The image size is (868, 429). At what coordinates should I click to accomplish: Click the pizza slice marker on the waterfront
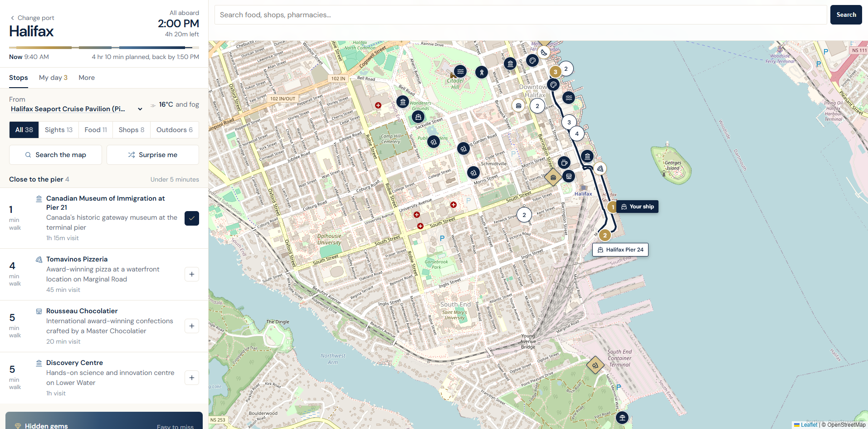click(x=600, y=169)
